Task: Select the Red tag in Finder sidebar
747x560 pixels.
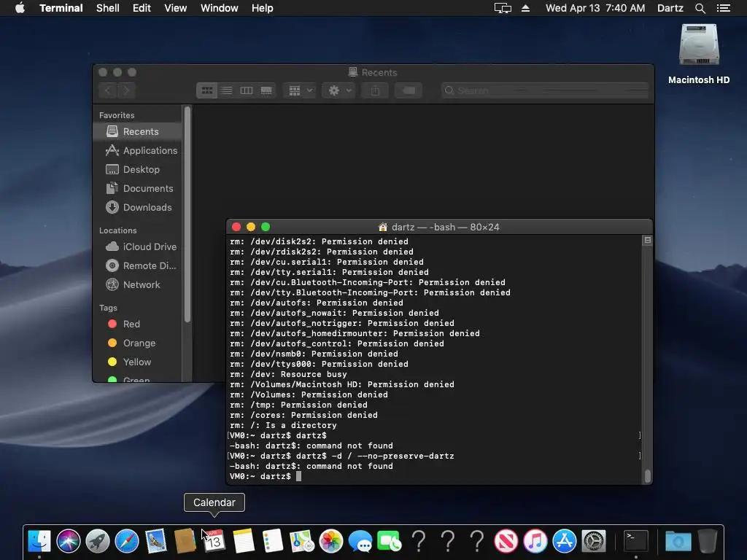Action: pyautogui.click(x=137, y=324)
